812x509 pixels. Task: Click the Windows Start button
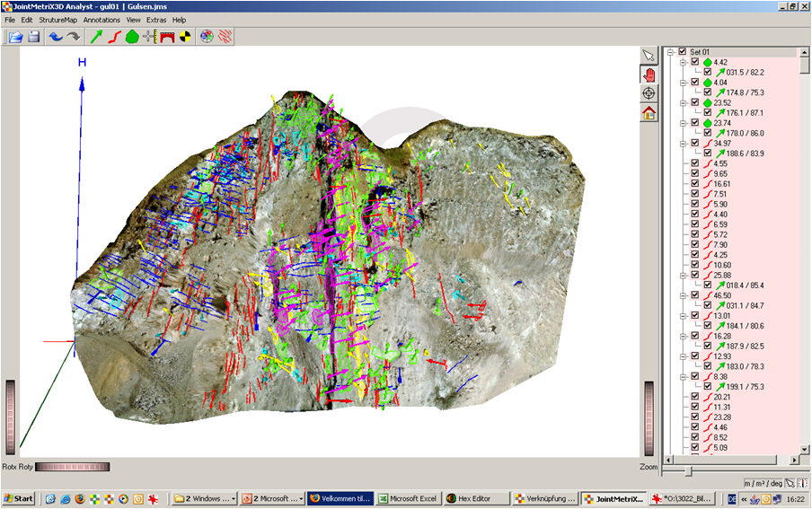(x=19, y=498)
